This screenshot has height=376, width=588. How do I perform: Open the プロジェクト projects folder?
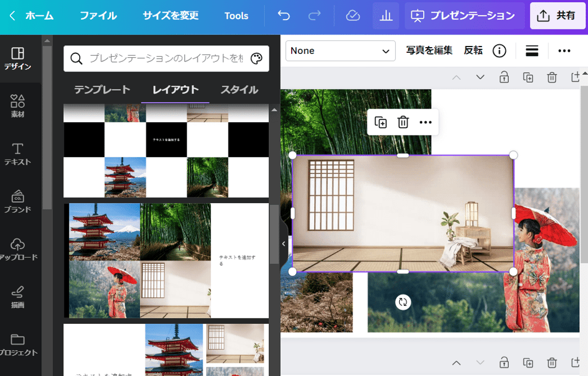coord(18,344)
